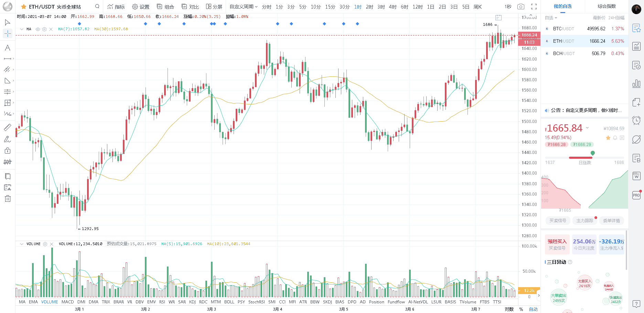Viewport: 644px width, 313px height.
Task: Open the watchlist star sidebar icon
Action: pos(636,28)
